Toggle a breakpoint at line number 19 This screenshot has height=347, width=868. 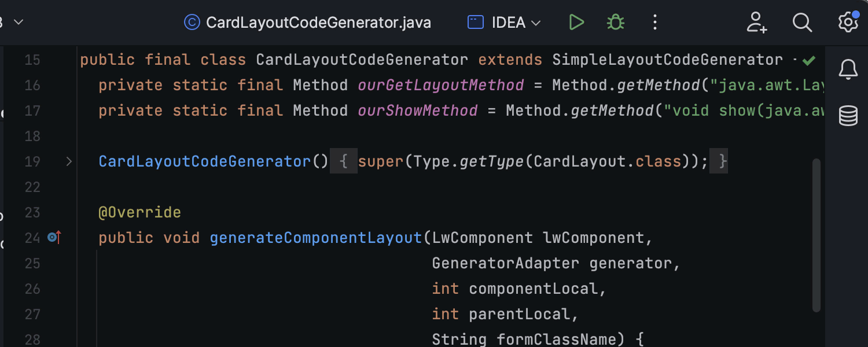pos(32,162)
